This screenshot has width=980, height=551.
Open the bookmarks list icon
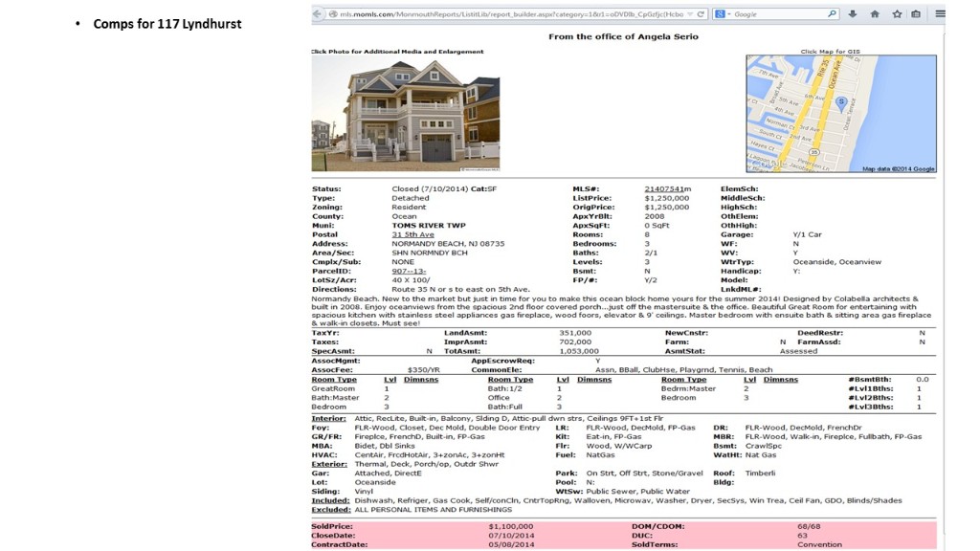point(916,14)
